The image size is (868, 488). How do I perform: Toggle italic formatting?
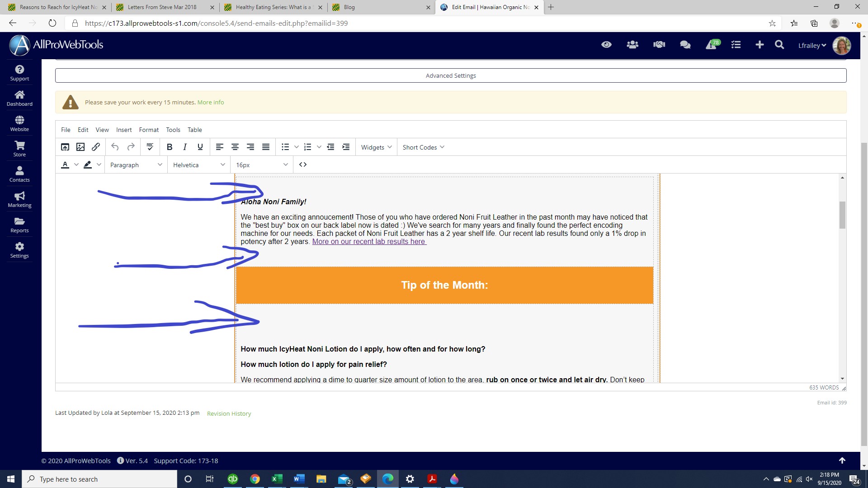(185, 147)
